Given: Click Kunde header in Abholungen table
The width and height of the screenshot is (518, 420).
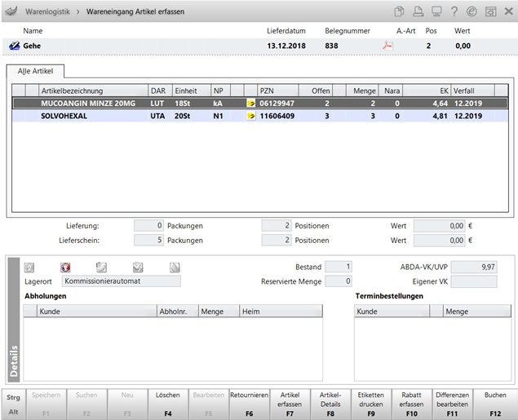Looking at the screenshot, I should tap(96, 311).
